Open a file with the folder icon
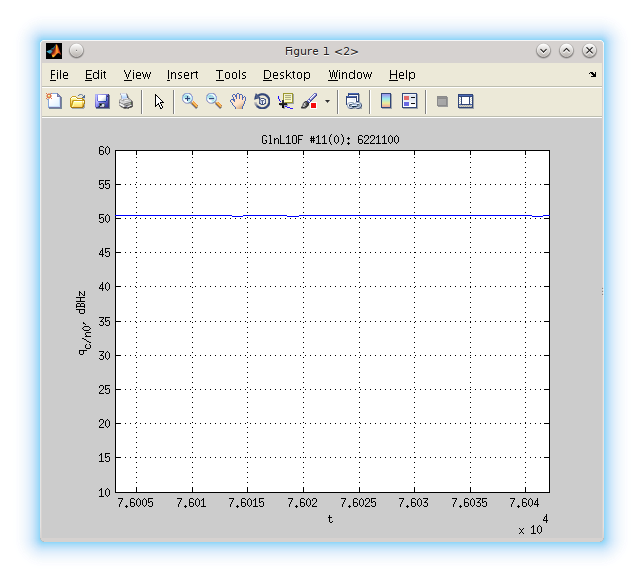 [78, 101]
